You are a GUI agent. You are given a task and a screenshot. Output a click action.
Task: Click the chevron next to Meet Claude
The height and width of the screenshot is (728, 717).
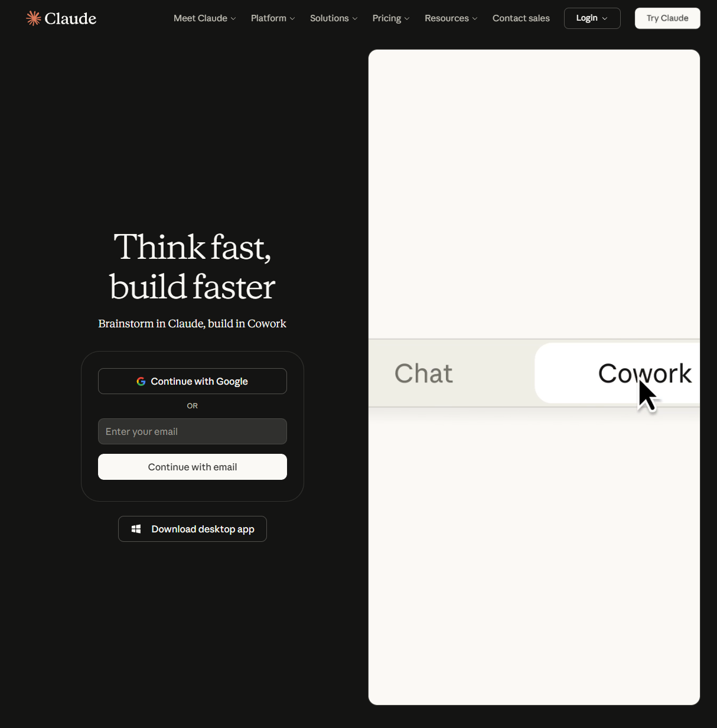click(233, 18)
